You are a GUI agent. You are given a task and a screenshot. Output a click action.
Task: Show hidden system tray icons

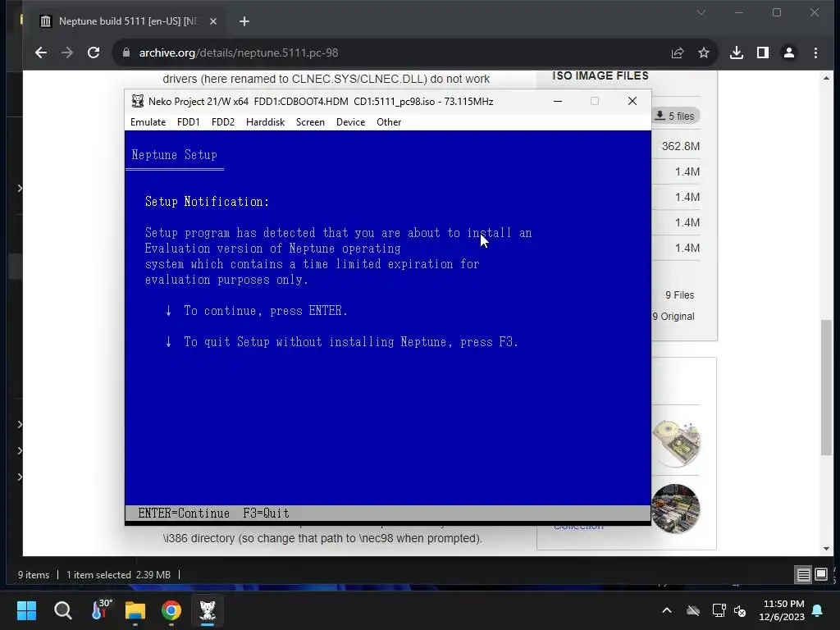pos(667,610)
